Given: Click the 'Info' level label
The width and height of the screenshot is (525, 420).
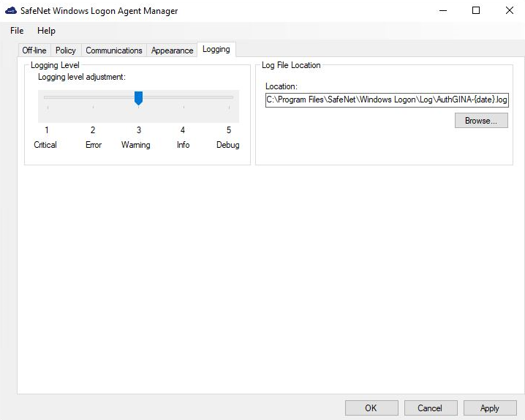Looking at the screenshot, I should (x=183, y=145).
